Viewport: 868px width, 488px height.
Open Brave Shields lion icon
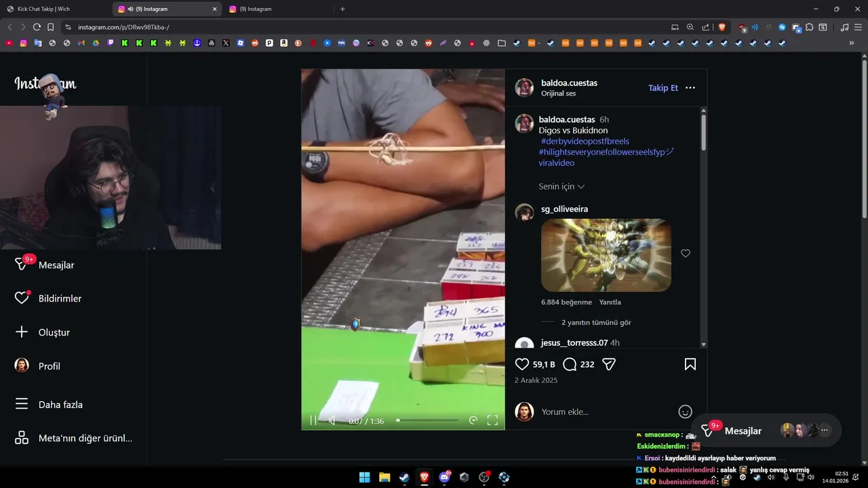coord(722,27)
